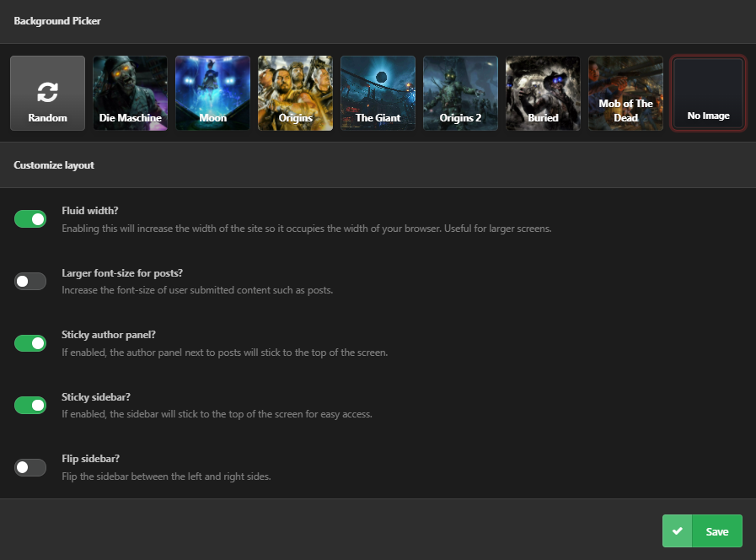Viewport: 756px width, 560px height.
Task: Click the checkmark icon on Save
Action: 678,531
